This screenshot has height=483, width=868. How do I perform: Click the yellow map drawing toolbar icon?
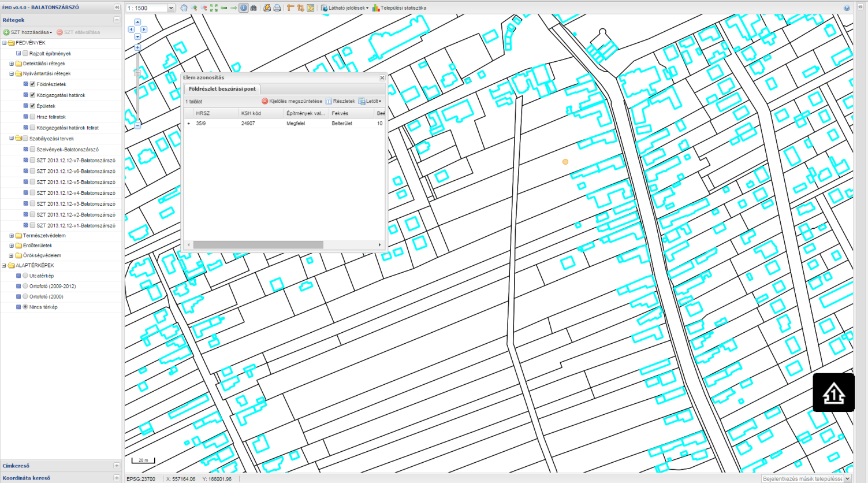pyautogui.click(x=310, y=8)
